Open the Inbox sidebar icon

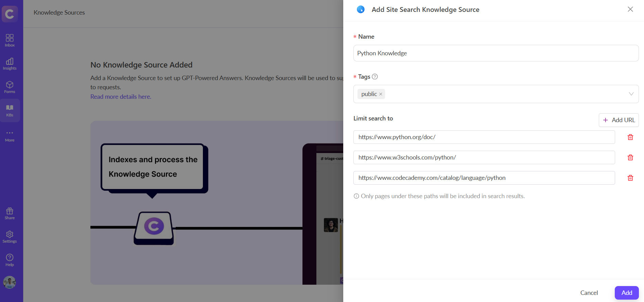tap(10, 40)
